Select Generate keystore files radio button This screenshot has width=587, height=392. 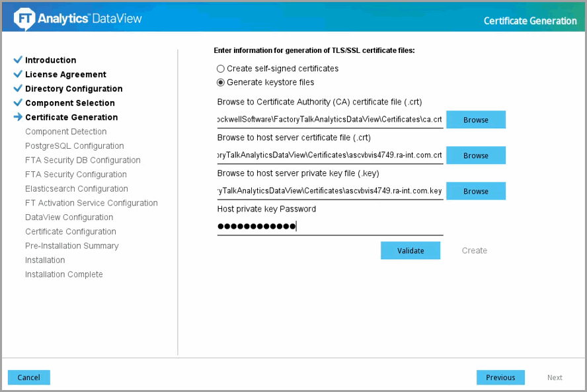tap(221, 83)
